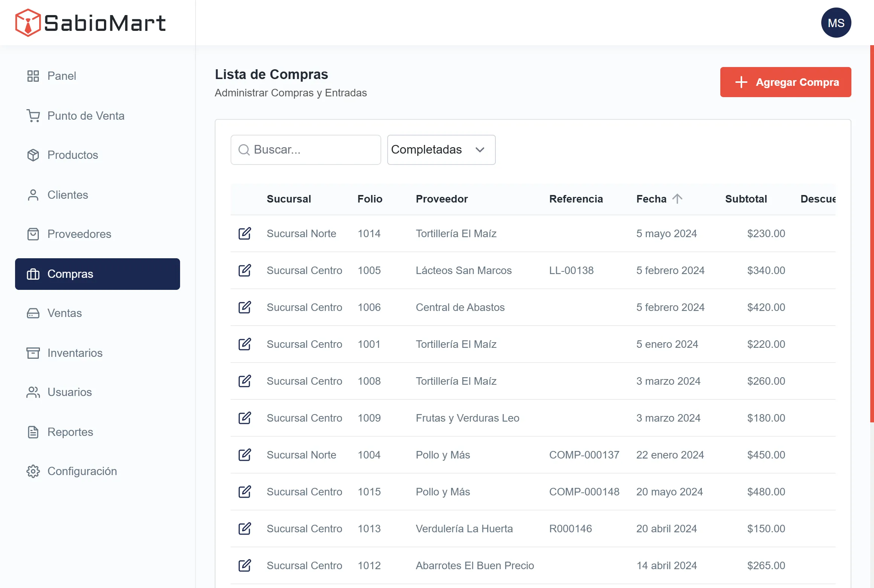Edit the Lácteos San Marcos purchase row
The width and height of the screenshot is (874, 588).
pyautogui.click(x=244, y=270)
